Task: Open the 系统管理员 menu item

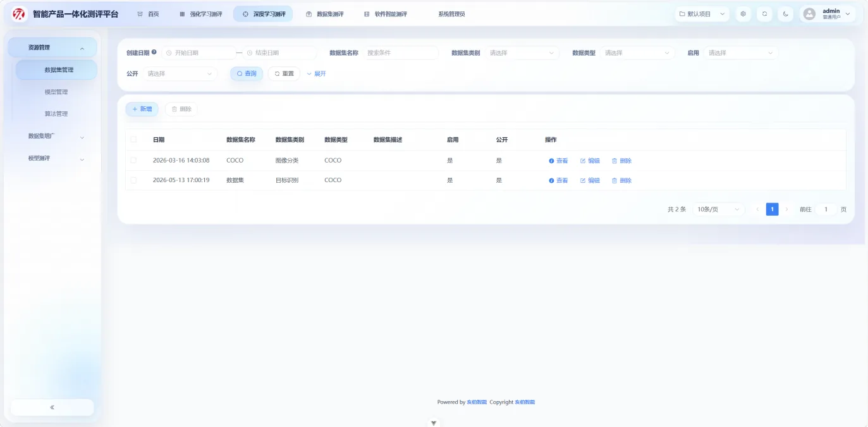Action: tap(451, 14)
